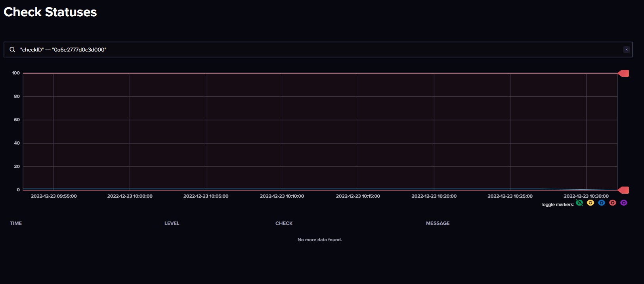
Task: Toggle the yellow eye marker
Action: (x=590, y=203)
